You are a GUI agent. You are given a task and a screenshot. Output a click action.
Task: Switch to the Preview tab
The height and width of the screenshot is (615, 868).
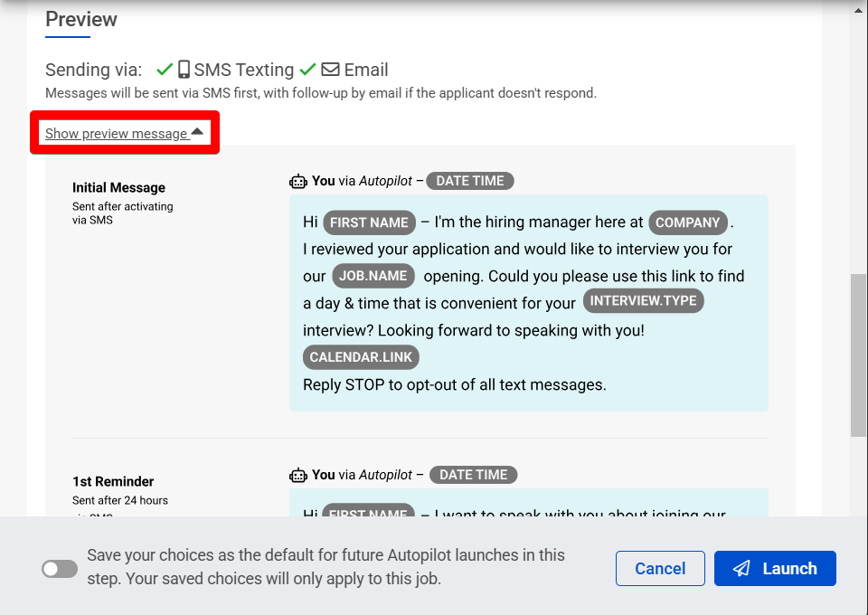click(80, 19)
